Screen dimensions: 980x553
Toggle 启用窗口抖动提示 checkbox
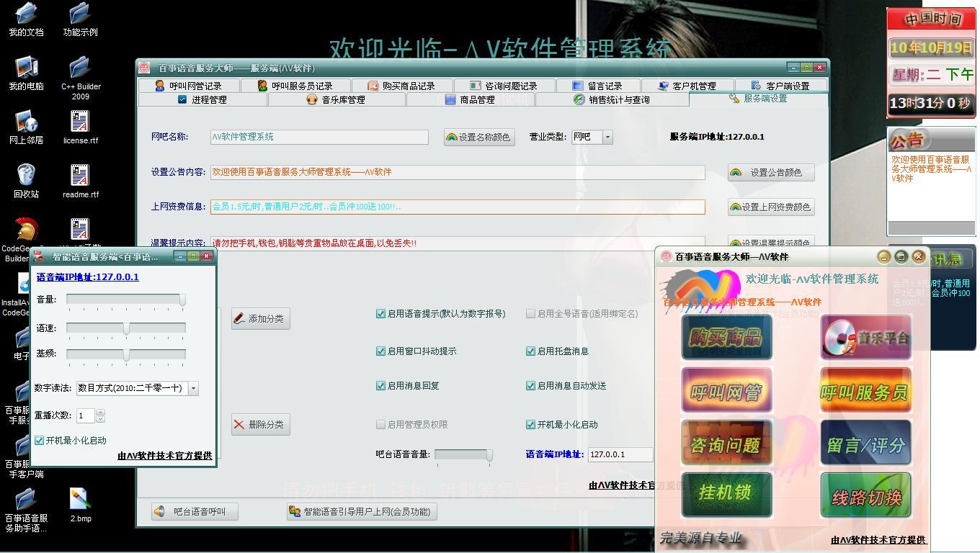pyautogui.click(x=380, y=351)
